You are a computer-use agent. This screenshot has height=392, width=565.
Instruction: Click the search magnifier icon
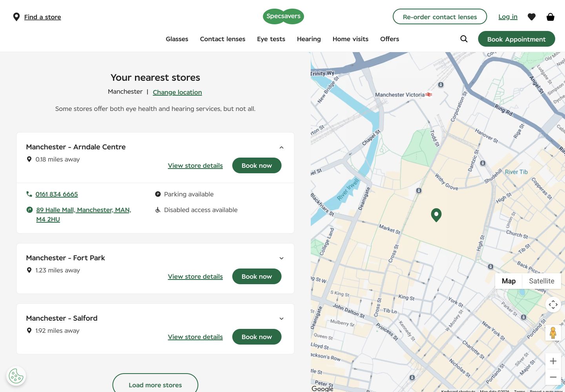pyautogui.click(x=464, y=39)
